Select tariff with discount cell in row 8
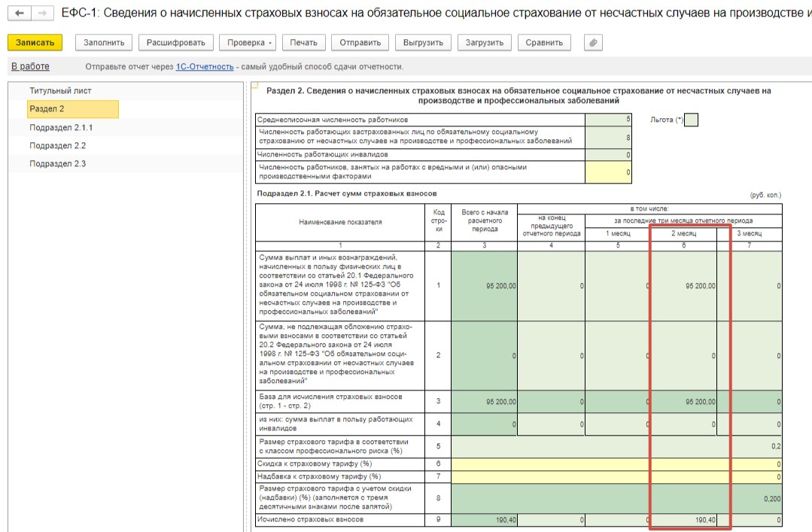 tap(616, 498)
